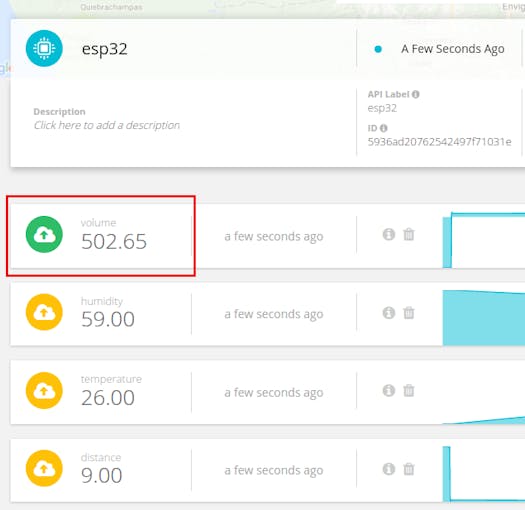This screenshot has width=525, height=510.
Task: Show info for the temperature variable
Action: coord(389,390)
